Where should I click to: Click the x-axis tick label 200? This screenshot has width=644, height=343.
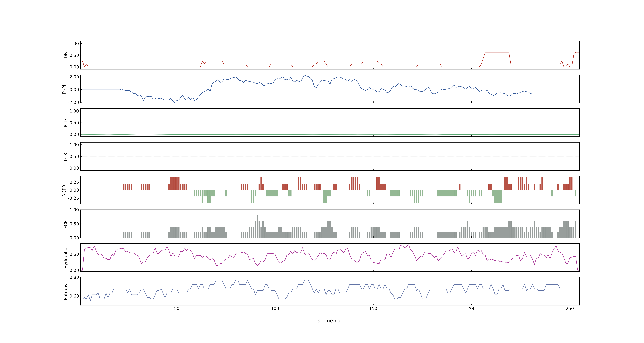[472, 309]
